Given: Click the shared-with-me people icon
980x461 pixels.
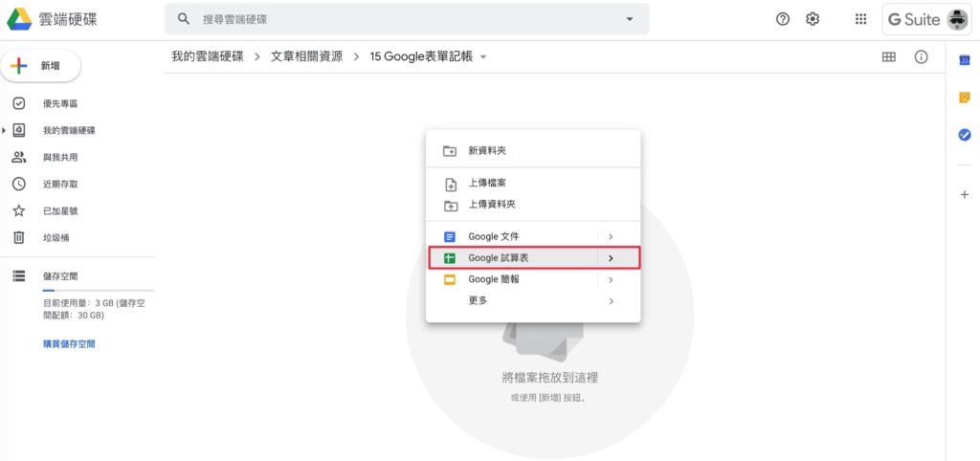Looking at the screenshot, I should (19, 158).
